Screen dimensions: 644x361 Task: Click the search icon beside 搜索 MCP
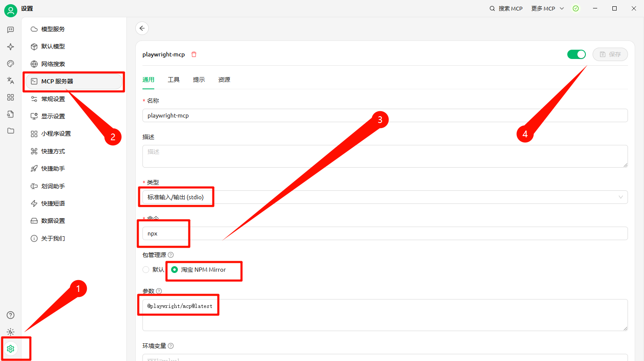click(492, 8)
